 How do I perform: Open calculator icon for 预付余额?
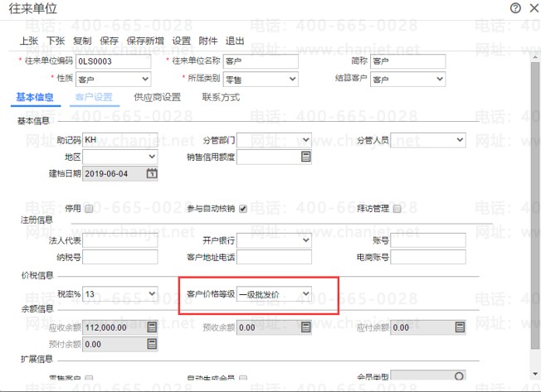point(152,344)
